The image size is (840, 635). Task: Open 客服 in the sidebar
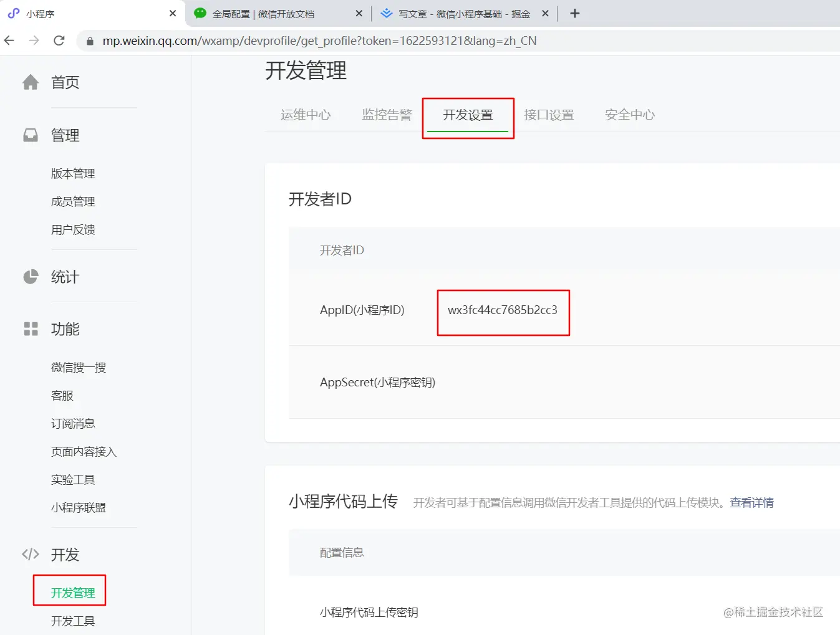pyautogui.click(x=62, y=395)
